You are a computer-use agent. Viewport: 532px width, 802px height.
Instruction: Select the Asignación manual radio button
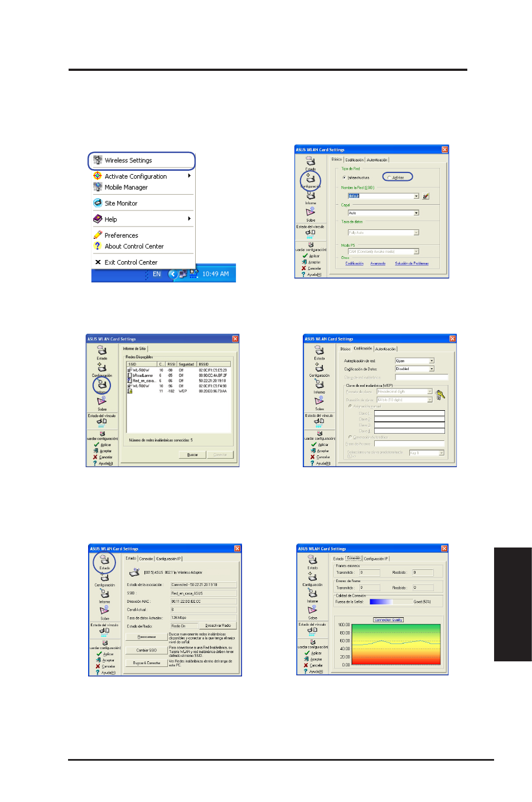pyautogui.click(x=350, y=406)
